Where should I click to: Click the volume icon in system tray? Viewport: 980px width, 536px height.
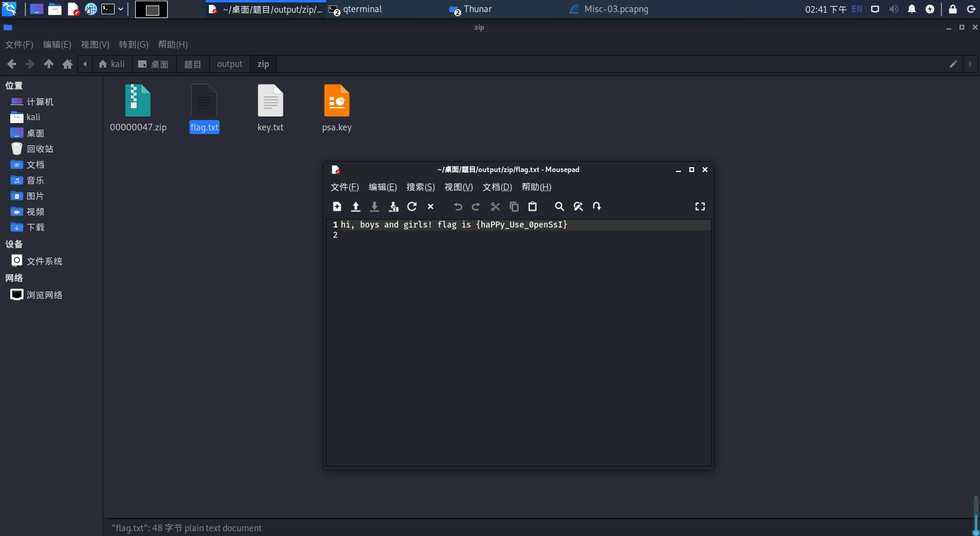[x=894, y=9]
